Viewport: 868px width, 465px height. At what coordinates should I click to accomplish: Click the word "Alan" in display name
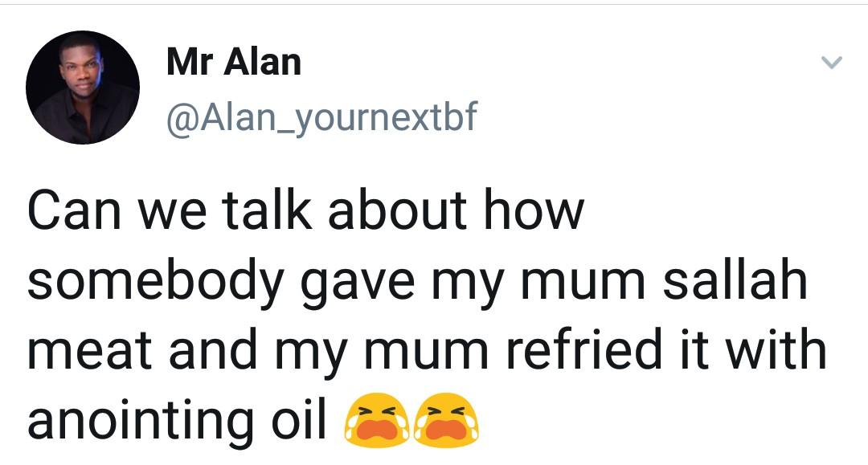(x=262, y=61)
